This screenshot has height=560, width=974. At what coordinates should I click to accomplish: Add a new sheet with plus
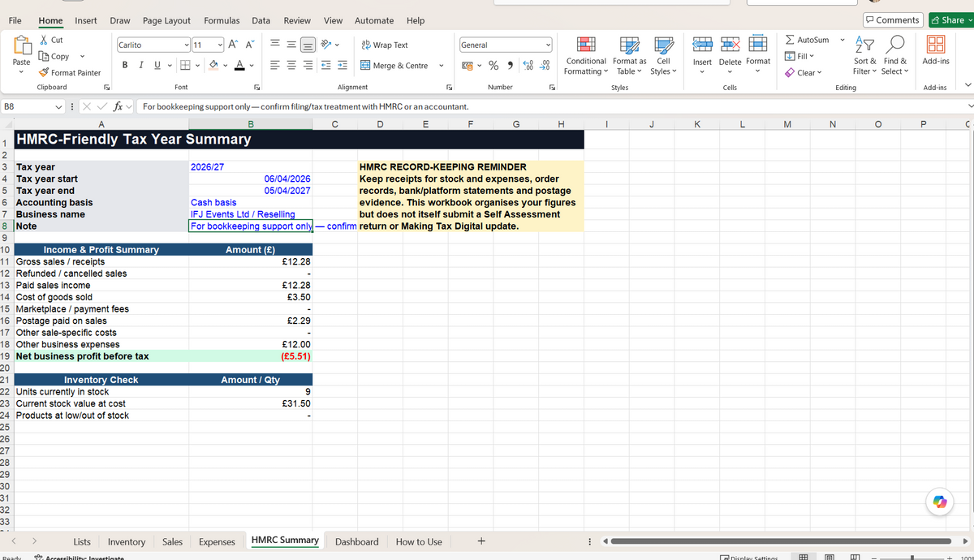pyautogui.click(x=481, y=541)
